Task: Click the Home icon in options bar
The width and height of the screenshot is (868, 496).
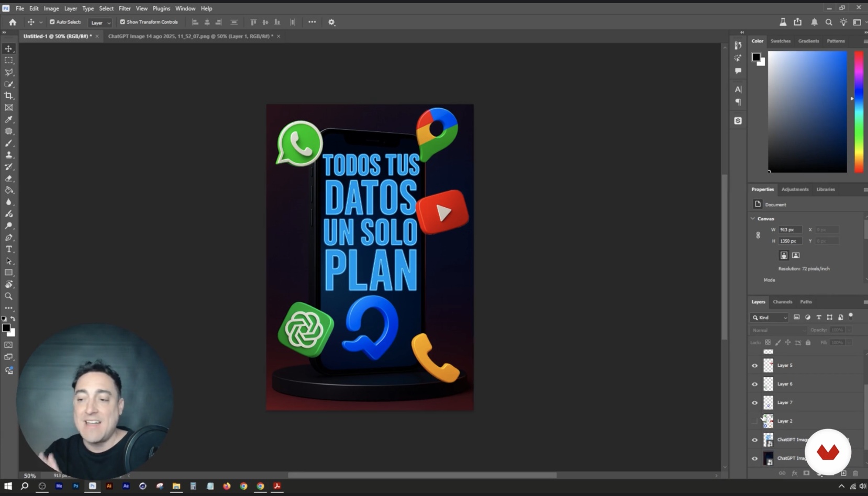Action: coord(13,22)
